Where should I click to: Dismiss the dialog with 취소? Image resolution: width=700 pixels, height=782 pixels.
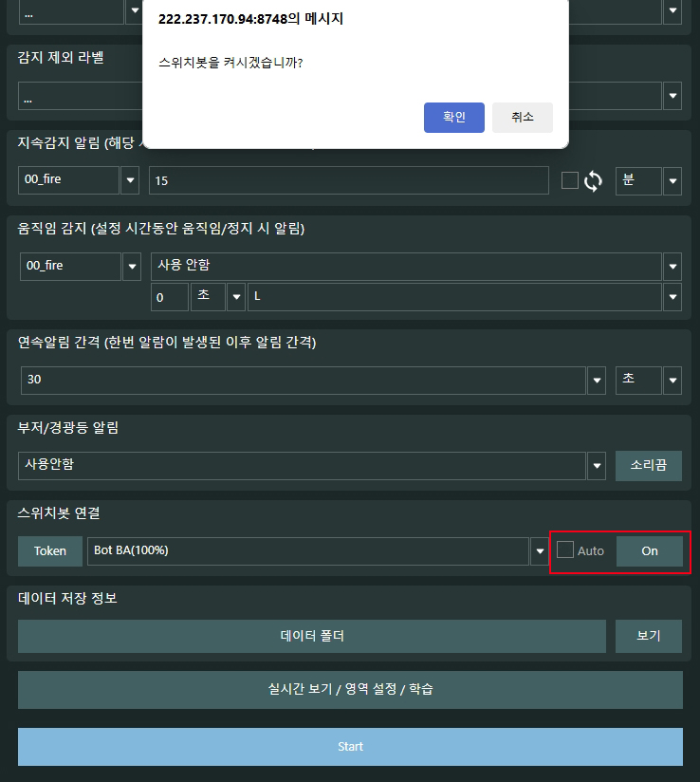(522, 118)
